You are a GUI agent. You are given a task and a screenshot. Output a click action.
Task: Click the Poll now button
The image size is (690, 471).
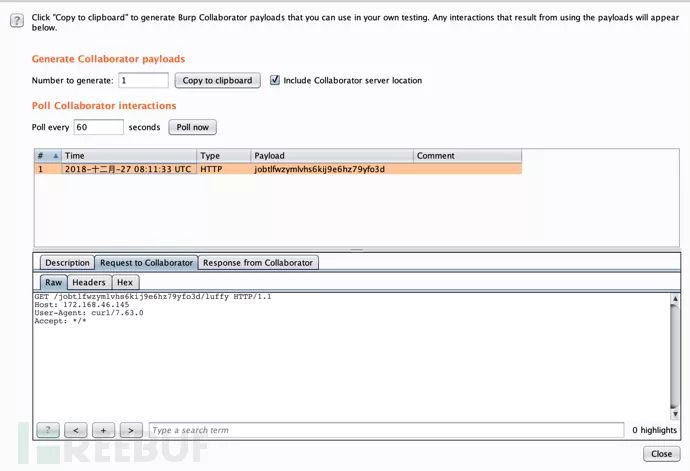192,127
